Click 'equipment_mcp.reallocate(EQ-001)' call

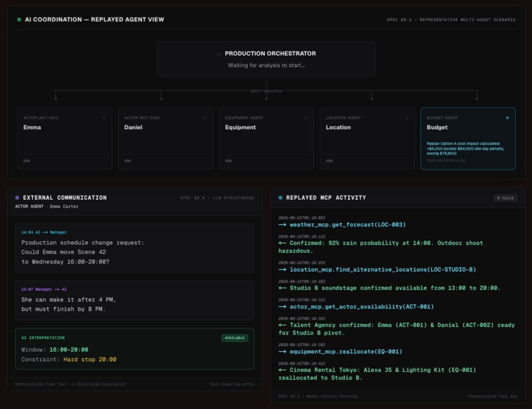[346, 352]
